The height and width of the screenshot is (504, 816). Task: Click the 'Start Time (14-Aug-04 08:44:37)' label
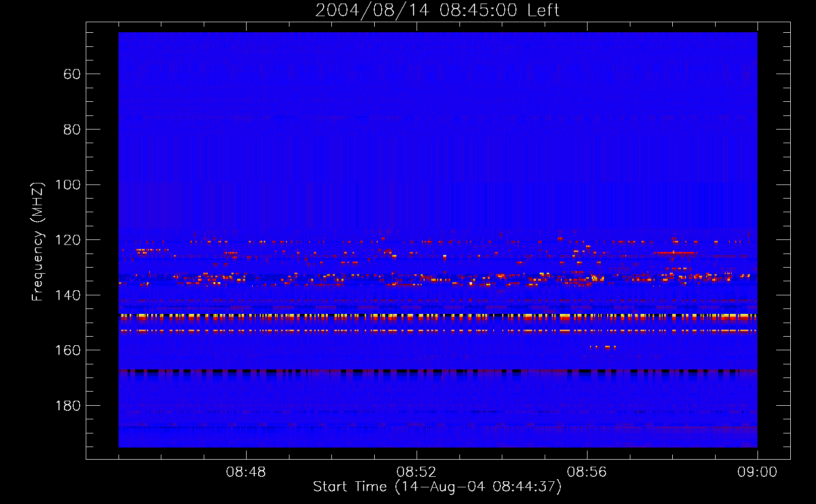click(x=437, y=487)
